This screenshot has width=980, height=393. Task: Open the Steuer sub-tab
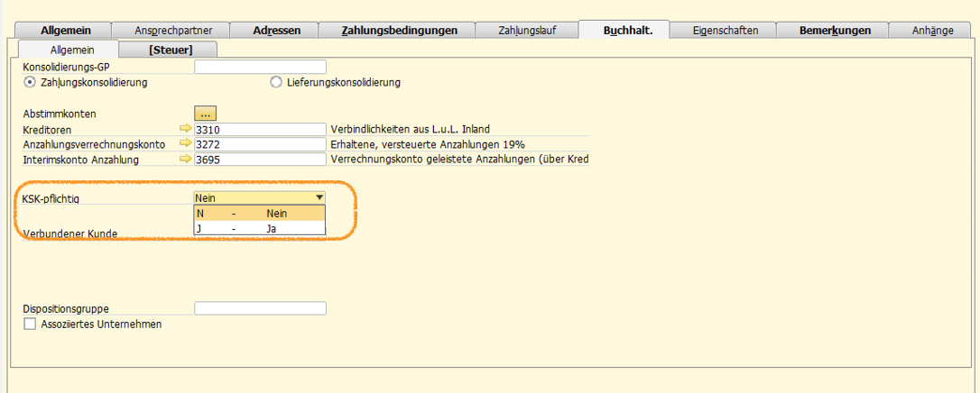point(171,50)
